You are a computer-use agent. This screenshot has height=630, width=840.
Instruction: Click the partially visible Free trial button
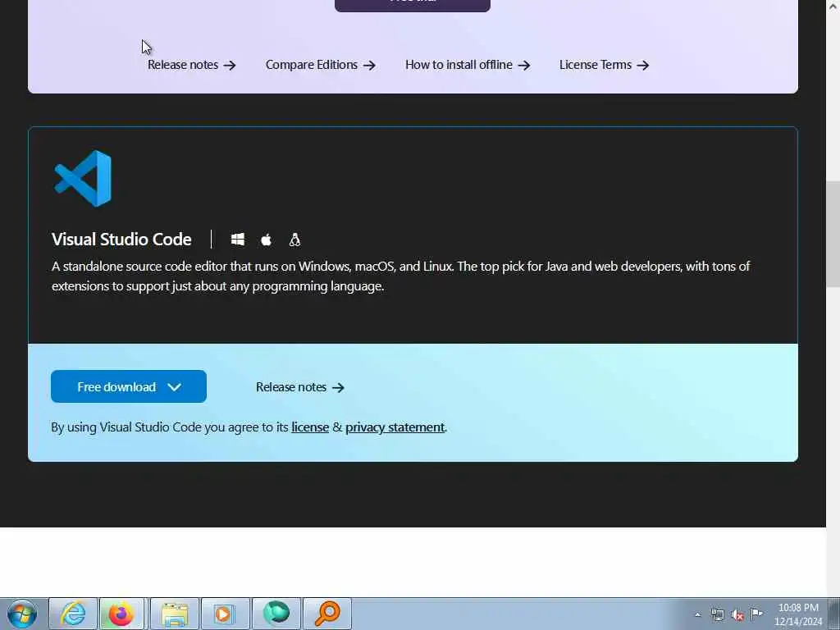coord(413,5)
